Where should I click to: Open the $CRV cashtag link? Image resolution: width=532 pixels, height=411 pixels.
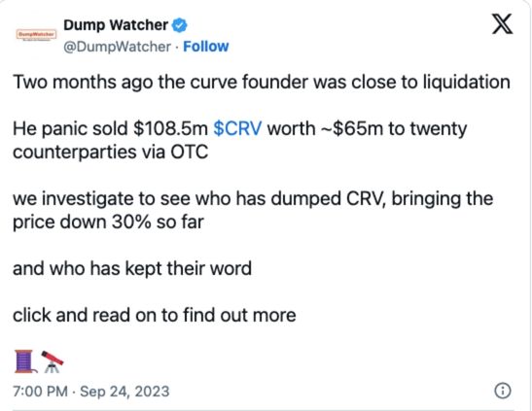pyautogui.click(x=237, y=128)
